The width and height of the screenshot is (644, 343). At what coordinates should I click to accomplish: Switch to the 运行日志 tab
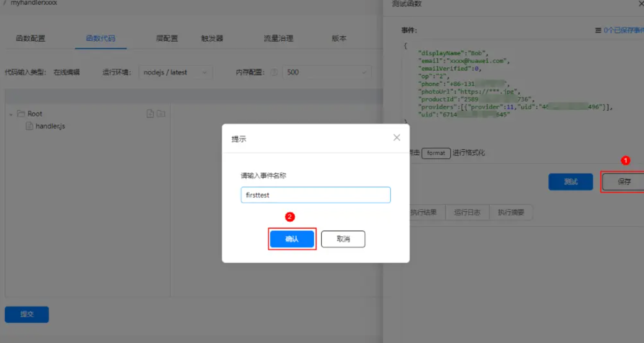pos(467,212)
